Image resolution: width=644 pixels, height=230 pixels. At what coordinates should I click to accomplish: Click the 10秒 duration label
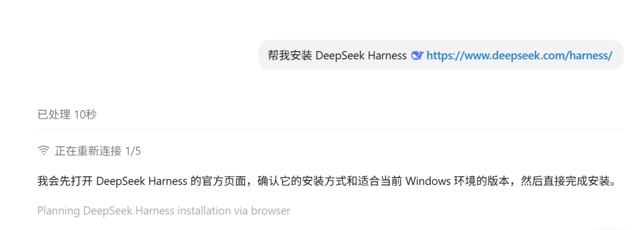coord(85,114)
